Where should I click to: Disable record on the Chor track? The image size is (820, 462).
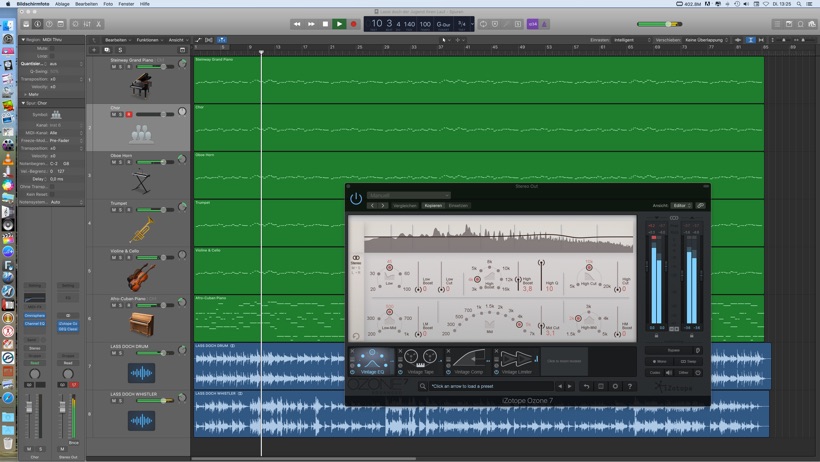129,115
